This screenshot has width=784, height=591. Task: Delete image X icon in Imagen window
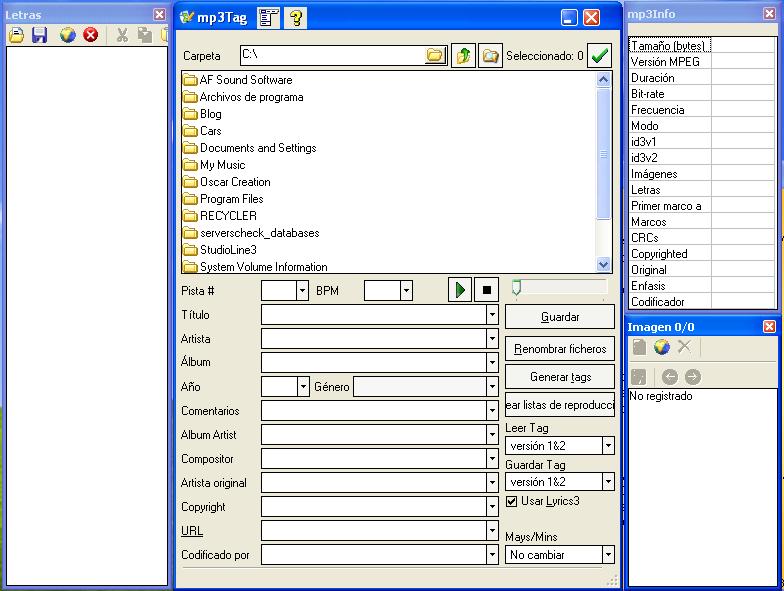pyautogui.click(x=684, y=346)
